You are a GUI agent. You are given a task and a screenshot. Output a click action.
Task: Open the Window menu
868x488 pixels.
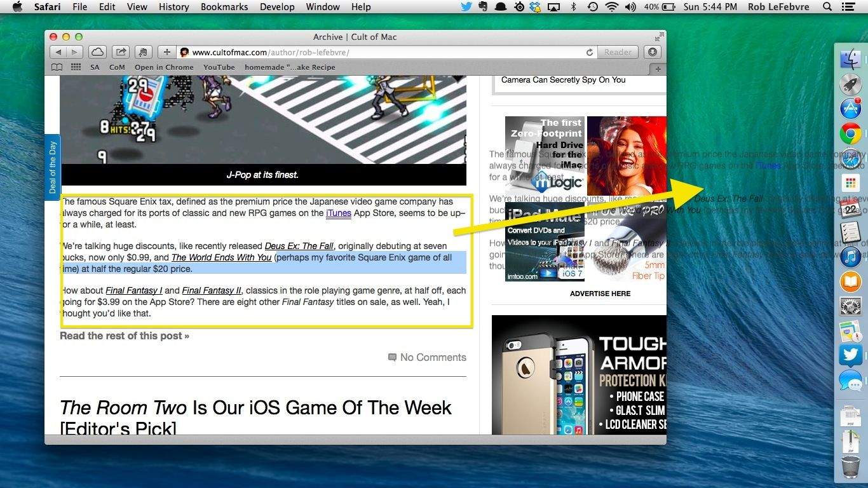point(323,7)
